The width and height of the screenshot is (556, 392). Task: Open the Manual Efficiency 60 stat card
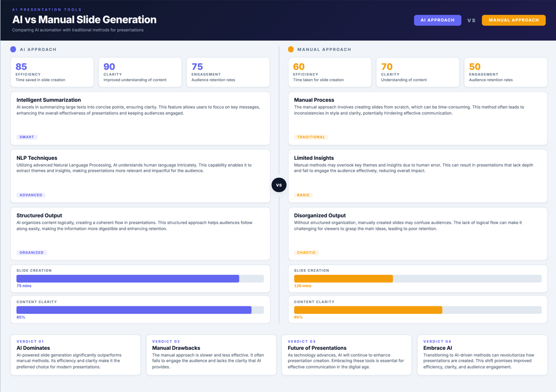[x=330, y=72]
